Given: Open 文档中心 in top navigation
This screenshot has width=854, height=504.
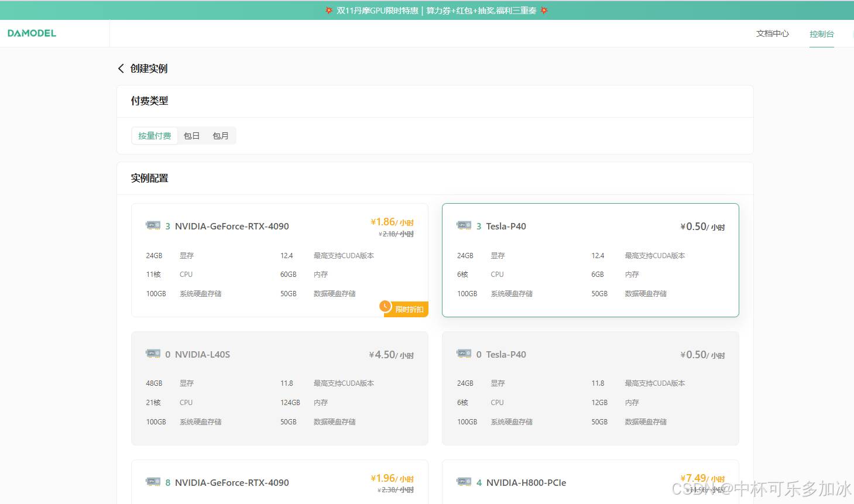Looking at the screenshot, I should [773, 34].
